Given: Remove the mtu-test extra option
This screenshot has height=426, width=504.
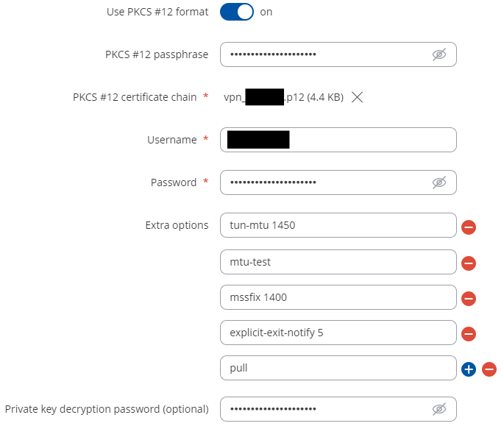Looking at the screenshot, I should [469, 263].
